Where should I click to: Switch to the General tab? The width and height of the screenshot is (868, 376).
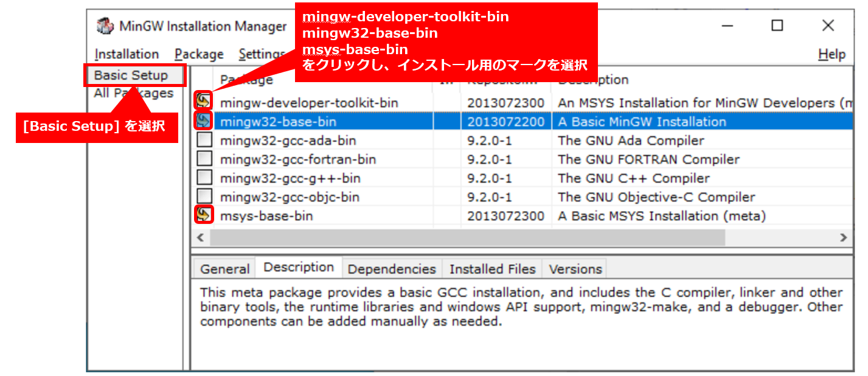point(224,269)
